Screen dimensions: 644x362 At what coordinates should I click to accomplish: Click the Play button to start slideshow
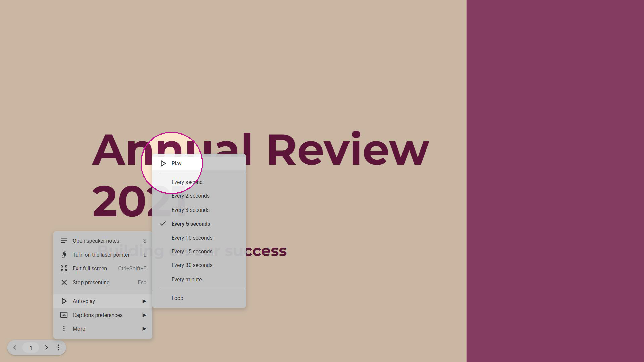click(x=176, y=163)
